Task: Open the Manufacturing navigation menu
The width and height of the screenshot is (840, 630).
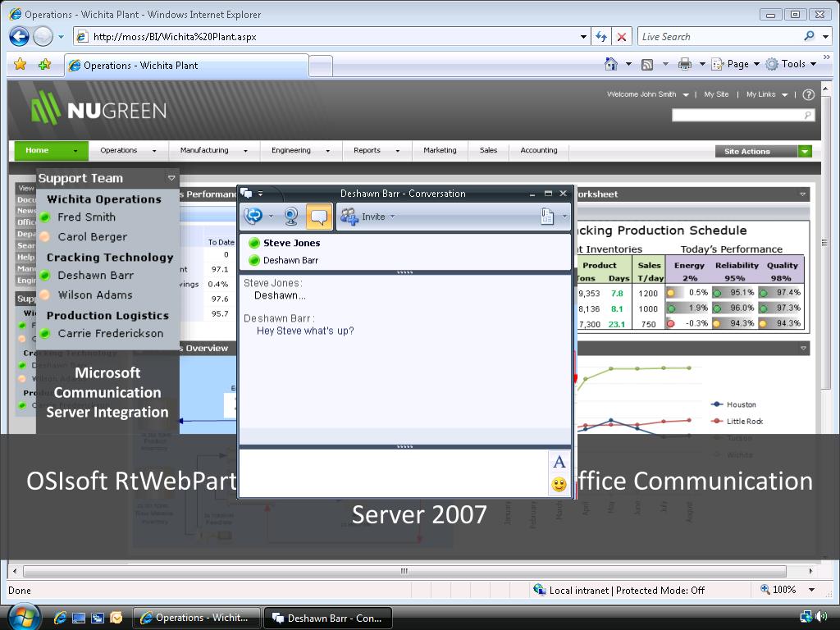Action: (213, 151)
